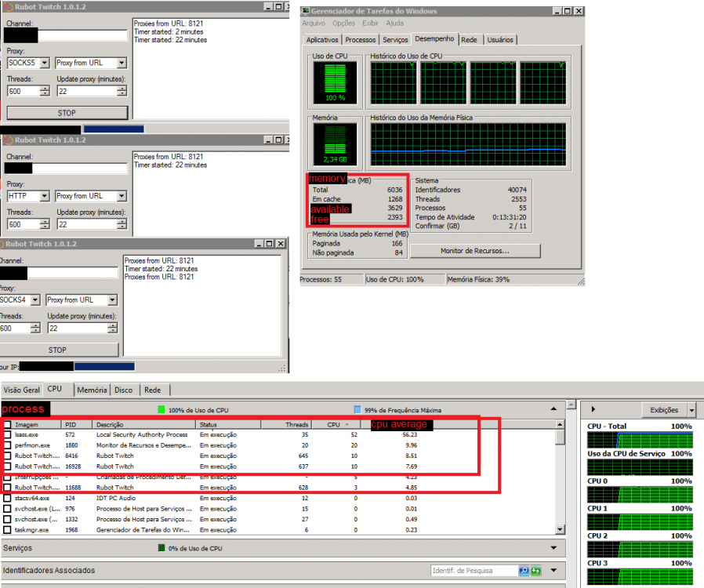704x588 pixels.
Task: Open the Memória tab in Resource Monitor
Action: coord(92,390)
